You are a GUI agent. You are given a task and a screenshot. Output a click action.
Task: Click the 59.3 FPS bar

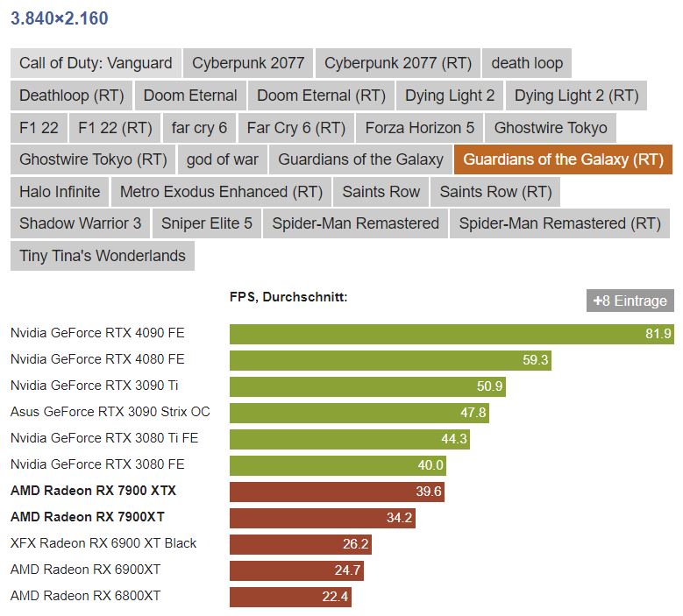pyautogui.click(x=390, y=360)
